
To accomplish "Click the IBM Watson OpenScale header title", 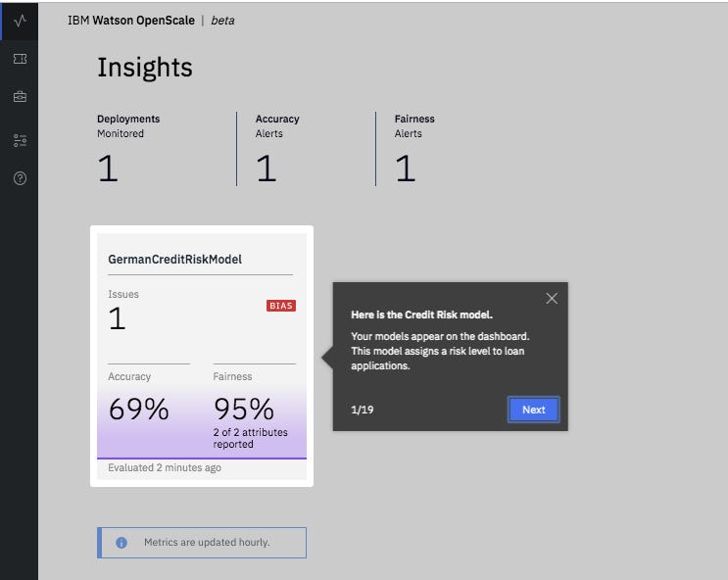I will point(130,20).
